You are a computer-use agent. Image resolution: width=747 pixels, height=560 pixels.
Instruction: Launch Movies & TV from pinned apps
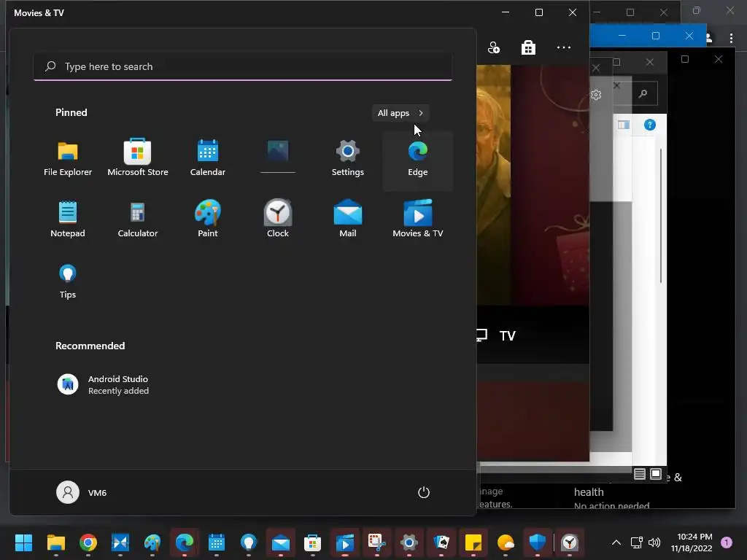click(x=418, y=220)
